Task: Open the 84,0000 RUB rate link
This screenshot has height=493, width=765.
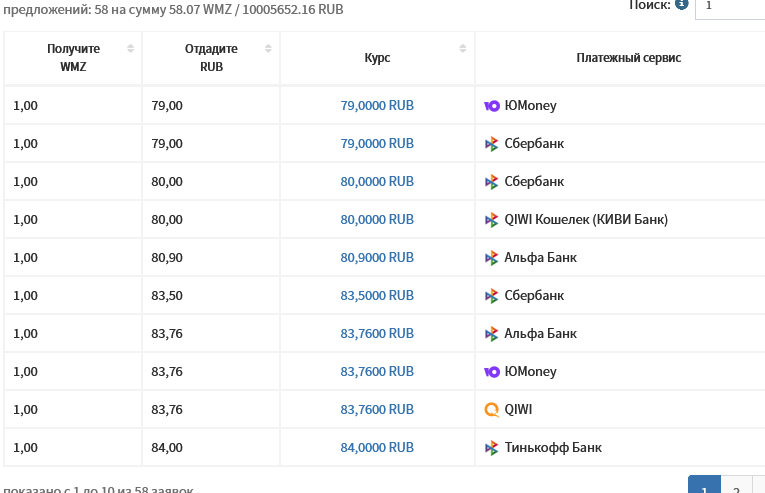Action: click(x=377, y=448)
